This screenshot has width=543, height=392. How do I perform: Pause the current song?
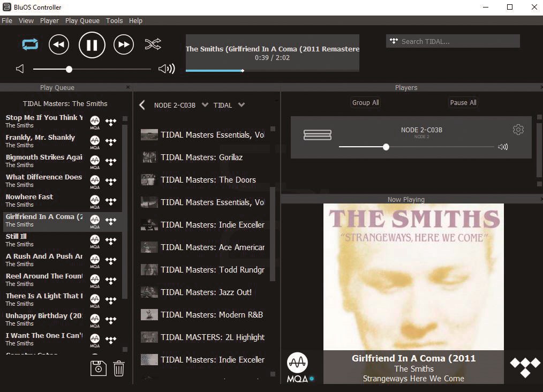pos(92,44)
